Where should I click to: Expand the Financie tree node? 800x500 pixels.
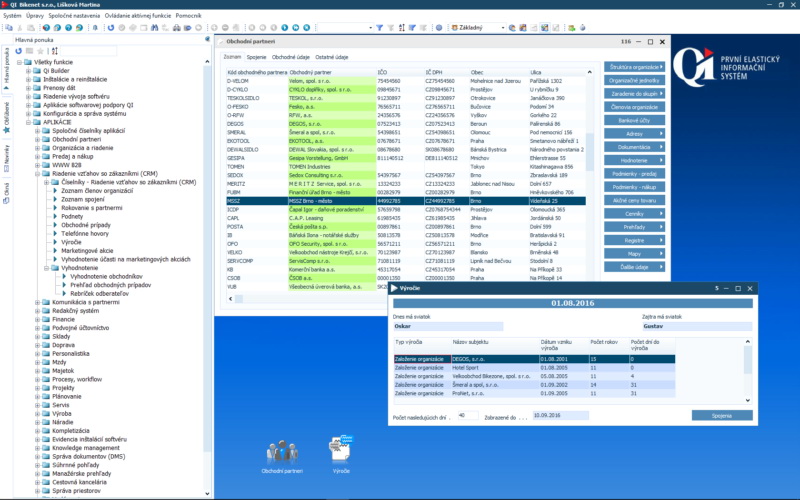click(x=37, y=319)
